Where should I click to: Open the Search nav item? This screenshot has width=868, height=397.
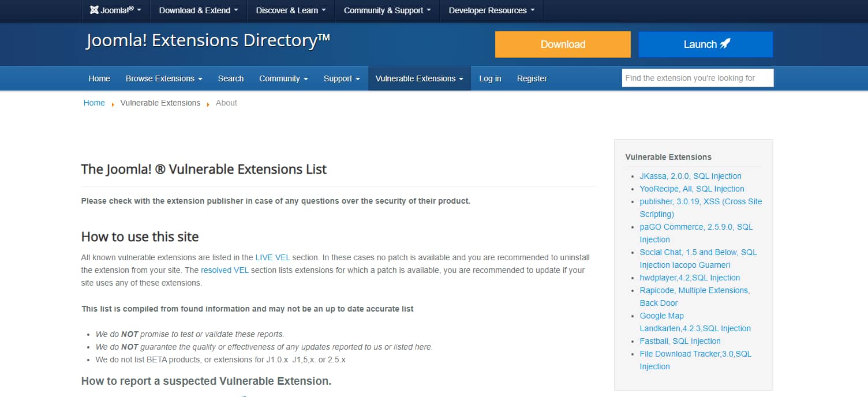click(x=231, y=78)
